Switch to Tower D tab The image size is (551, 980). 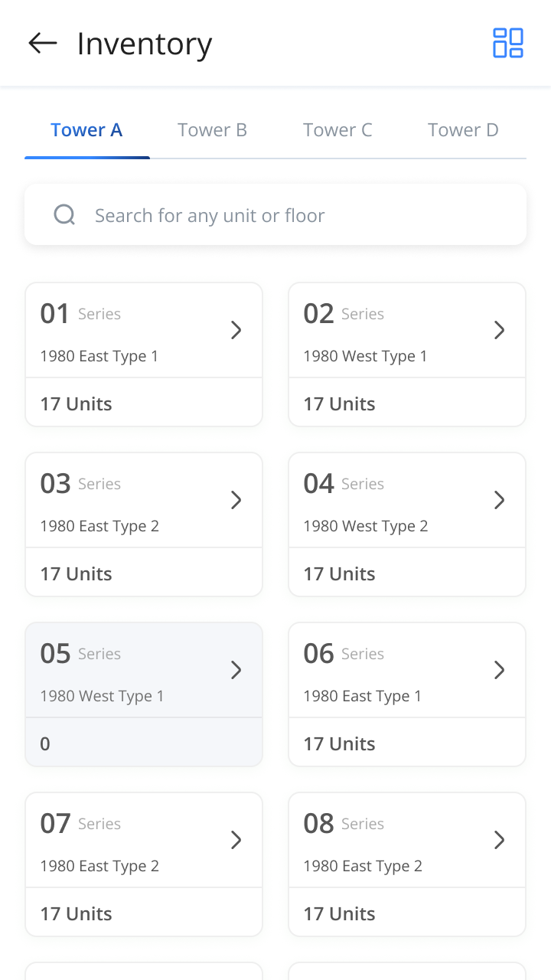(463, 130)
